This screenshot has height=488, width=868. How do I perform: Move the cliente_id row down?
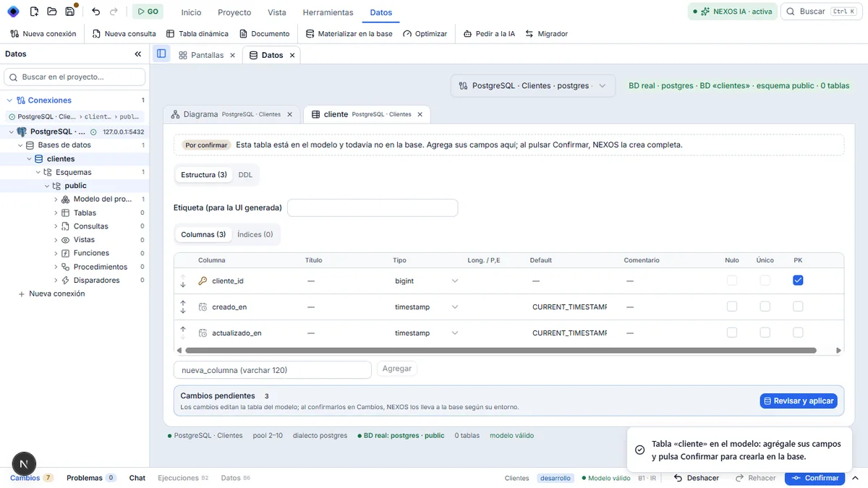[x=183, y=284]
